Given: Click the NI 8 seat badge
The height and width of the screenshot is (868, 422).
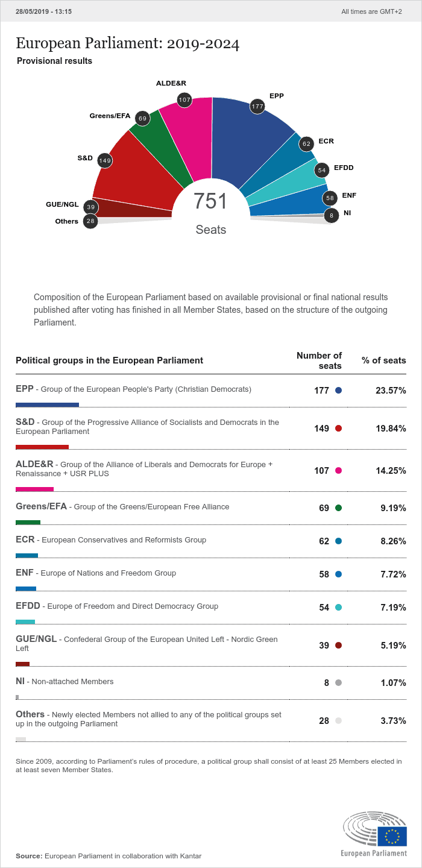Looking at the screenshot, I should pyautogui.click(x=331, y=215).
